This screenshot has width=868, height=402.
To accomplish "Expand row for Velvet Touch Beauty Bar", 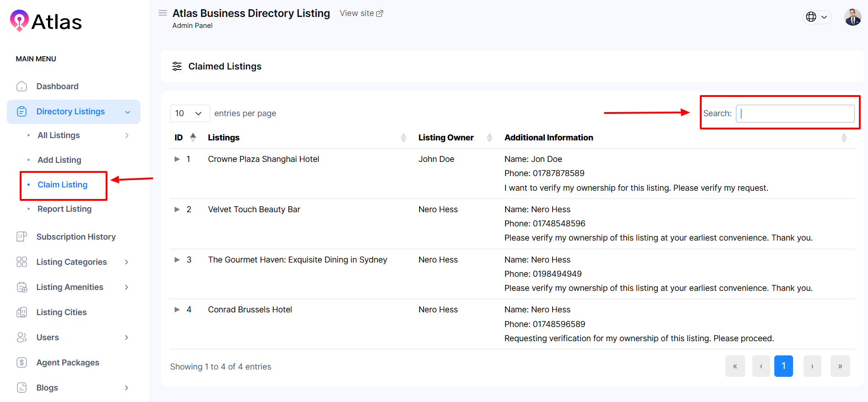I will (177, 209).
